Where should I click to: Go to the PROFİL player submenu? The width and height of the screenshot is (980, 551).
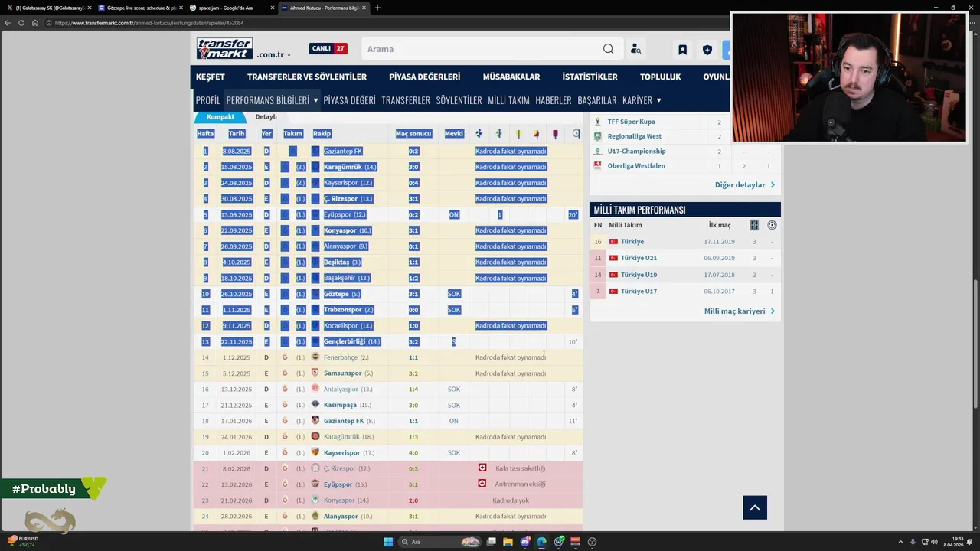tap(207, 100)
